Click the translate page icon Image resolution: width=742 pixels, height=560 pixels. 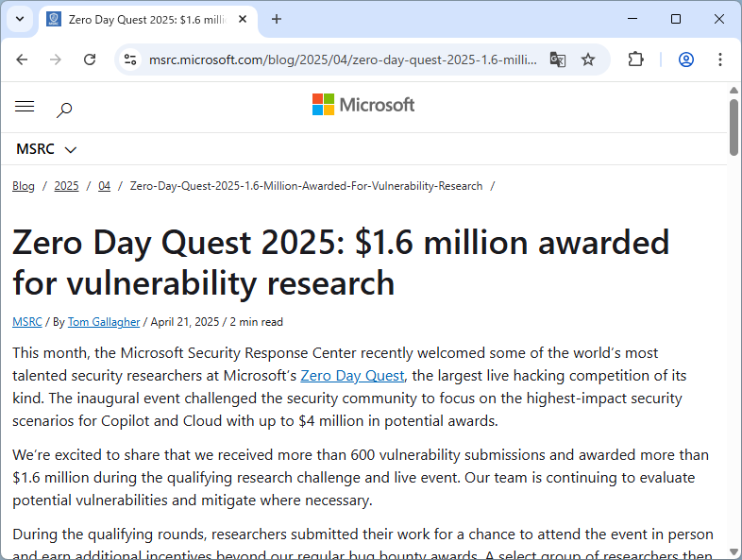point(558,59)
